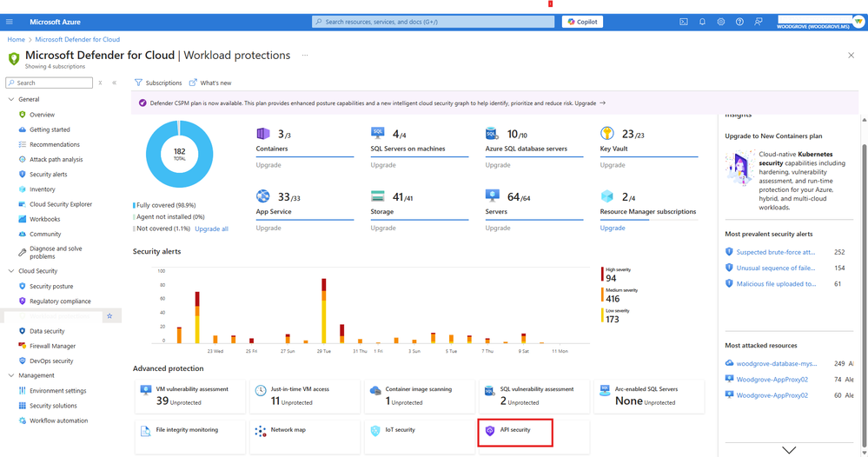Click the Community icon
This screenshot has width=868, height=457.
tap(22, 235)
